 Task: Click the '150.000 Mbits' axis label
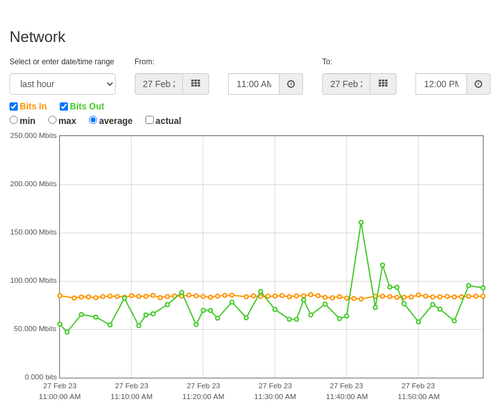[33, 232]
